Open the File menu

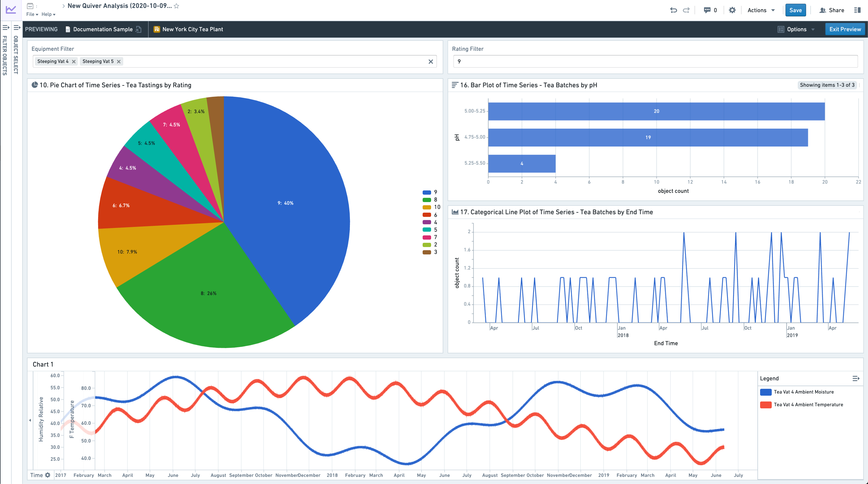[32, 14]
